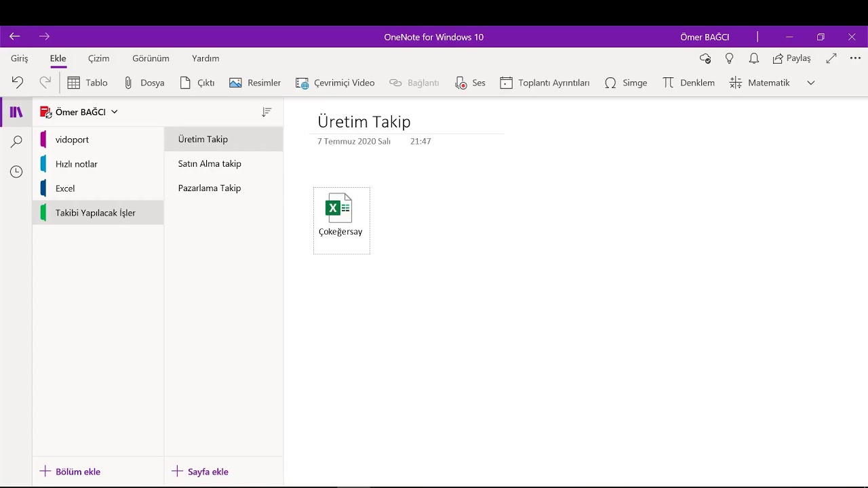Insert a printout with Çıktı
The height and width of the screenshot is (488, 868).
(x=197, y=83)
